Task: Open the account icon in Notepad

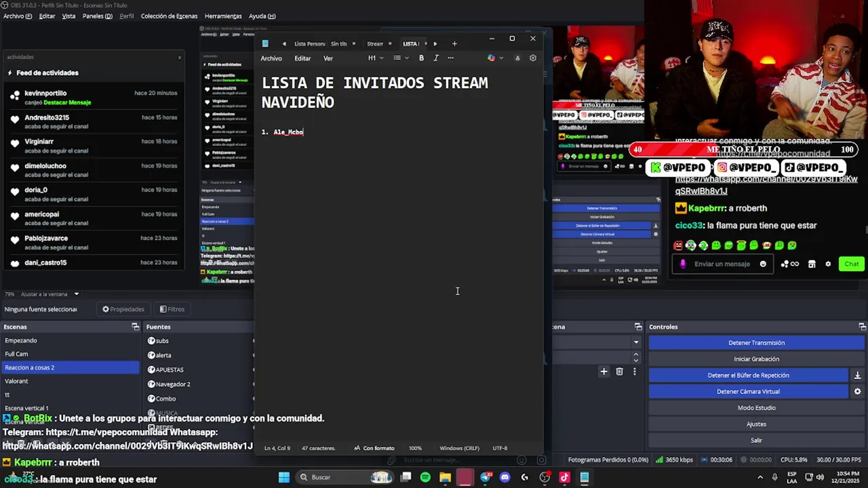Action: [517, 58]
